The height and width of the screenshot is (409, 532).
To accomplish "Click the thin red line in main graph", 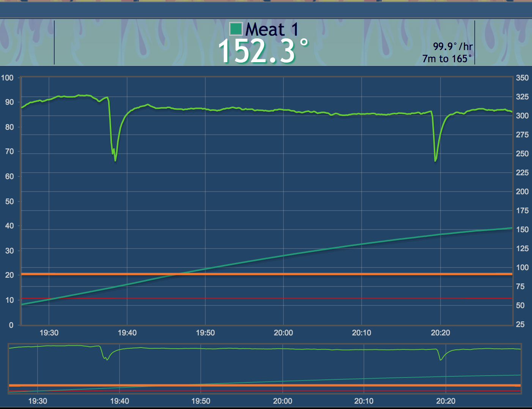I will pos(267,298).
